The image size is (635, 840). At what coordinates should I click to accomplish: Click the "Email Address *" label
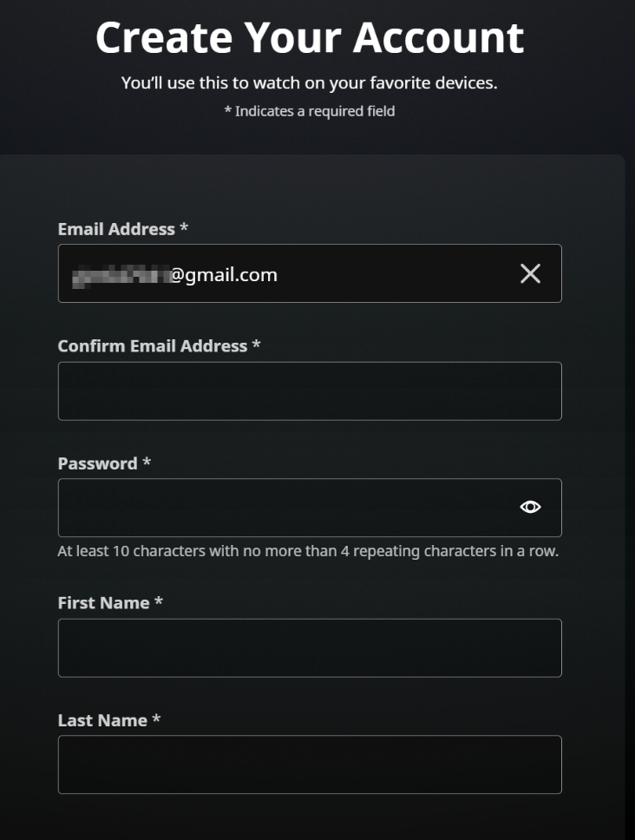116,229
